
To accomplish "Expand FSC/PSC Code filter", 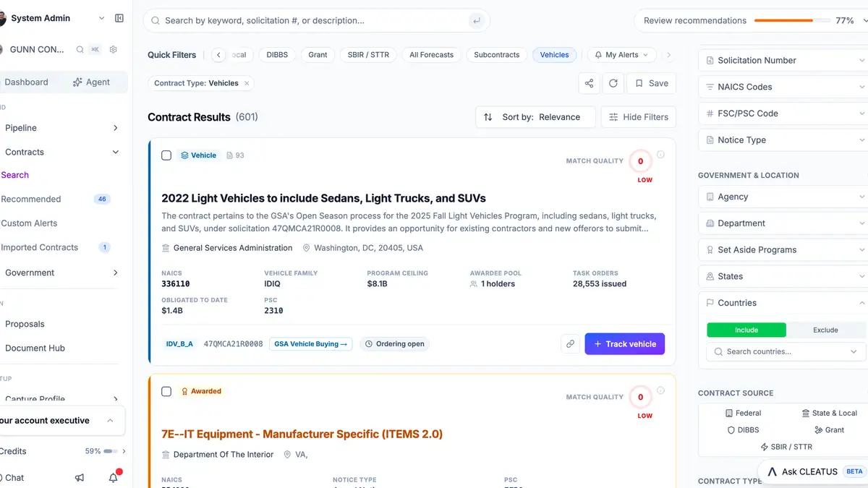I will (x=783, y=114).
